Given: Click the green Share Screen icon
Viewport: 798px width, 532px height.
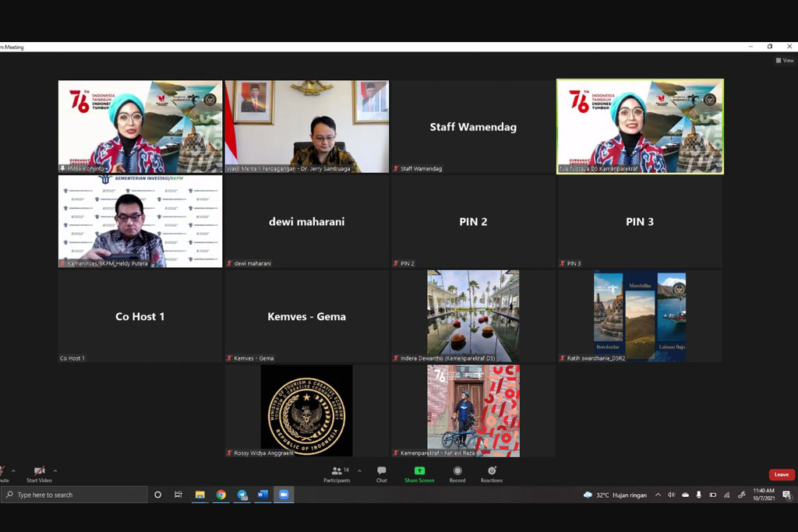Looking at the screenshot, I should coord(419,471).
